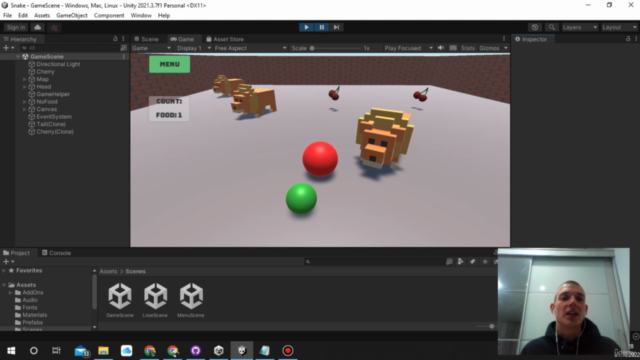The width and height of the screenshot is (640, 360).
Task: Expand the Map object arrow
Action: point(24,79)
